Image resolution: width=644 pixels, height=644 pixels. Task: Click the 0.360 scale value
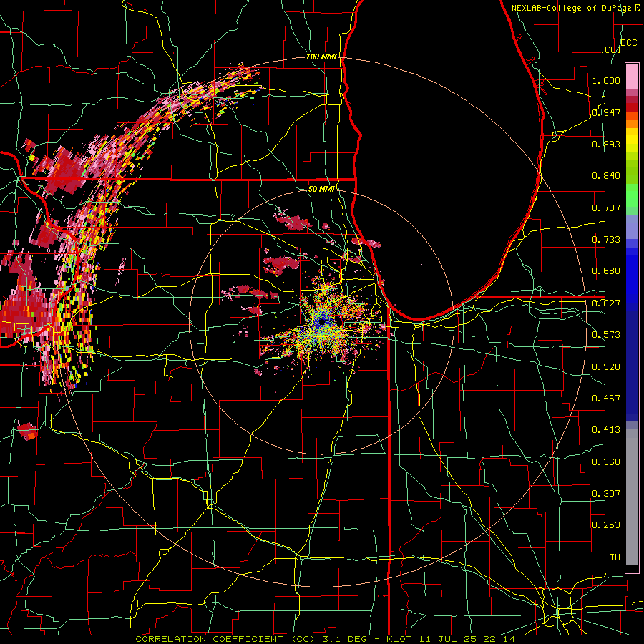606,462
